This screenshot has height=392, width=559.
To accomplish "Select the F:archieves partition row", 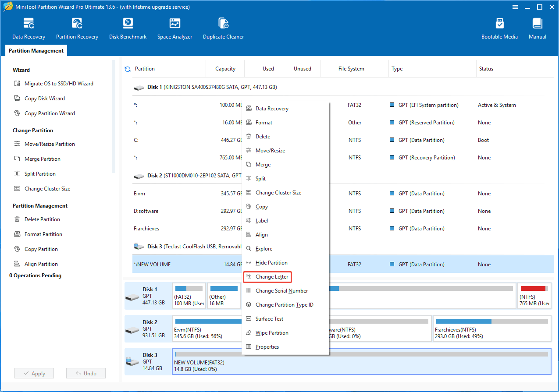I will [x=343, y=229].
